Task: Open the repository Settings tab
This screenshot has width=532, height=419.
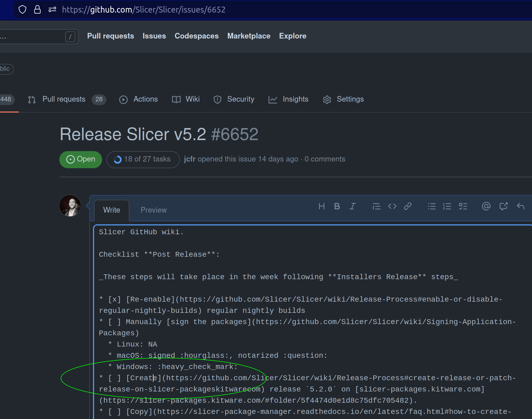Action: [343, 99]
